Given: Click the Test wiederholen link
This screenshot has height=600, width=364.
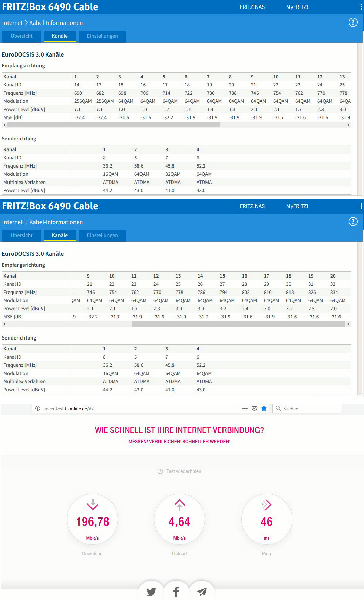Looking at the screenshot, I should [184, 471].
